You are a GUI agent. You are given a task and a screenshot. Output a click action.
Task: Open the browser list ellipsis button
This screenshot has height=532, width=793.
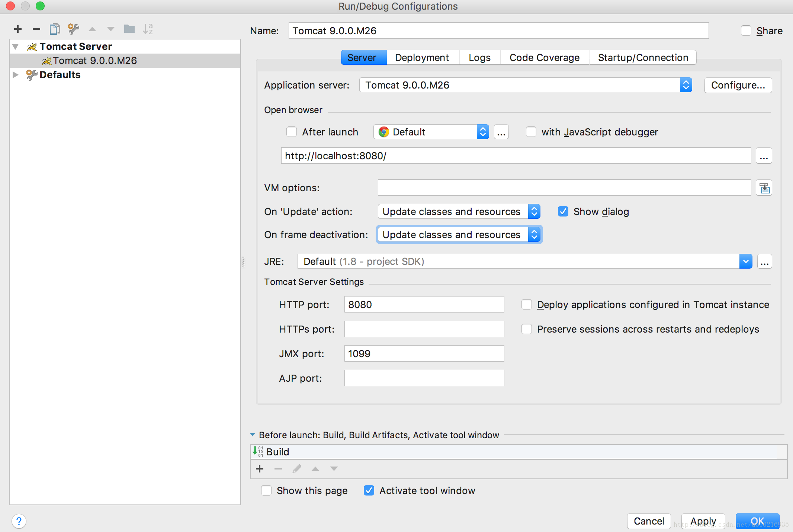pyautogui.click(x=501, y=132)
